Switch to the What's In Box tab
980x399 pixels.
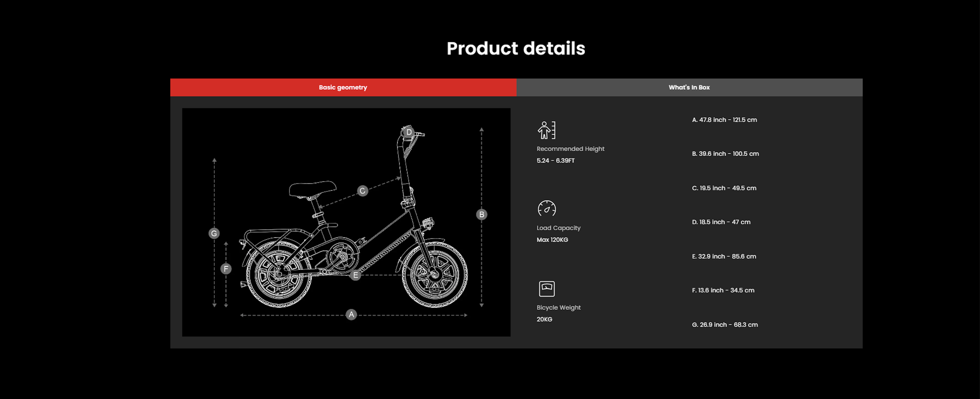click(x=689, y=87)
